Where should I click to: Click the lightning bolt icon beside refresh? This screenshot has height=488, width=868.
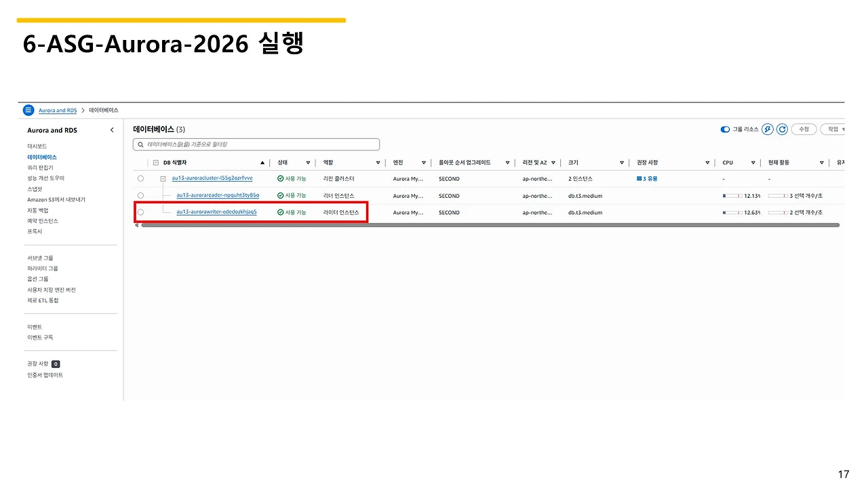(768, 129)
